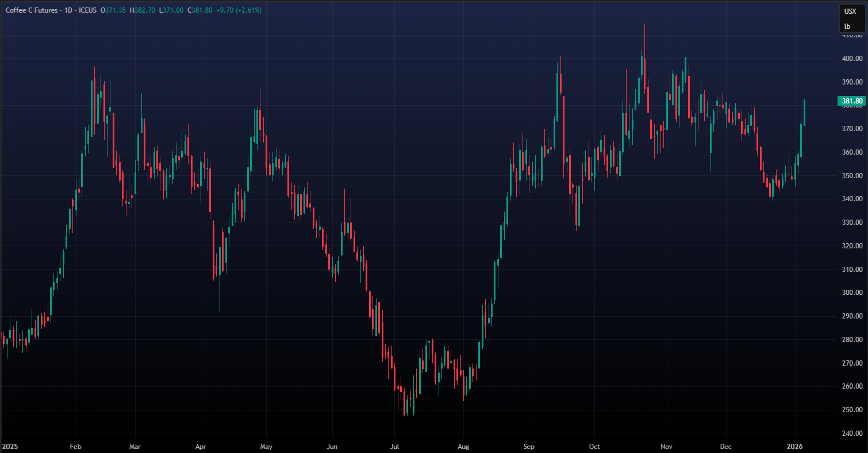Click the latest green candle at chart's right edge
Viewport: 868px width, 453px height.
coord(804,113)
